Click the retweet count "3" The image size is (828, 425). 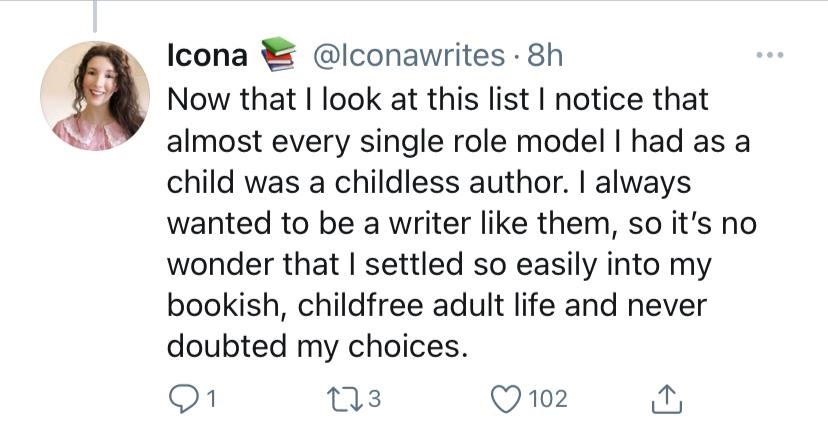(x=374, y=400)
